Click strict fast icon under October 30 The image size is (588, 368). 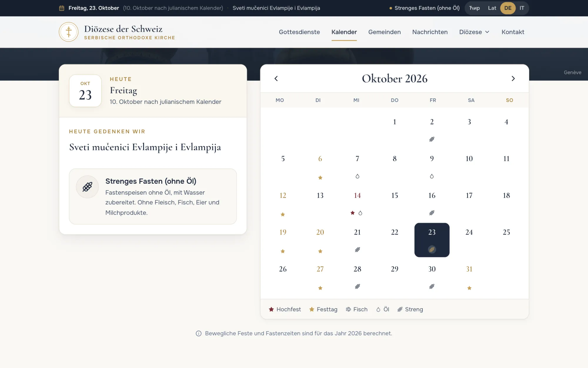[x=432, y=286]
